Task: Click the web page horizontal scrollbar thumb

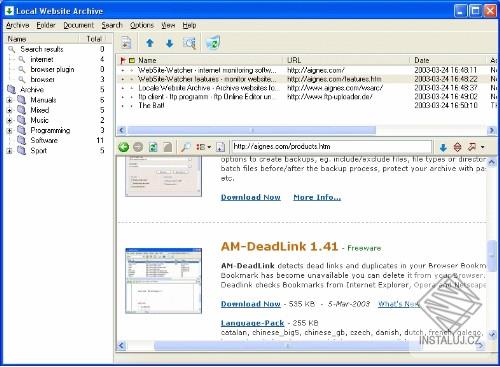Action: point(288,346)
